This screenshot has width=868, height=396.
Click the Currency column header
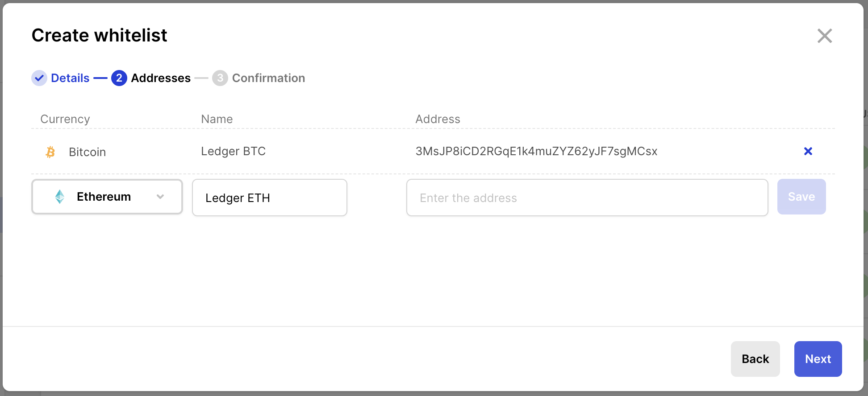[x=65, y=119]
